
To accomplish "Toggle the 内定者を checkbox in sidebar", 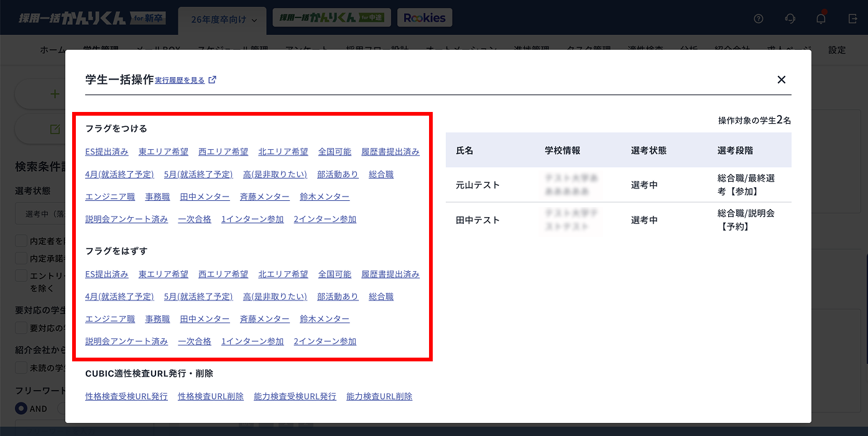I will [x=21, y=241].
